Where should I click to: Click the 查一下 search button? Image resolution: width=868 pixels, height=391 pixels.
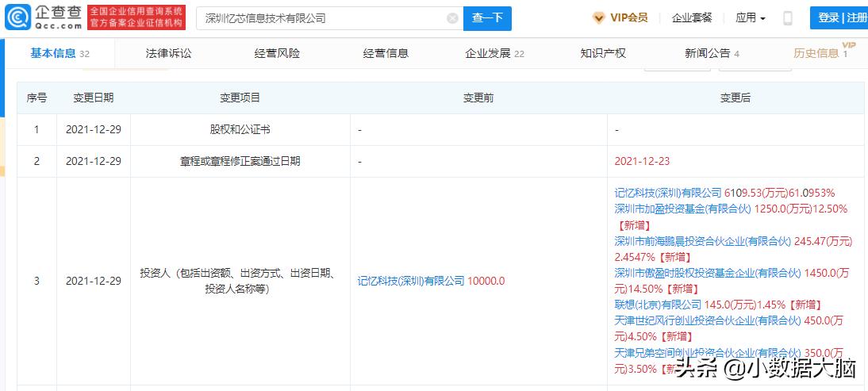click(x=487, y=18)
